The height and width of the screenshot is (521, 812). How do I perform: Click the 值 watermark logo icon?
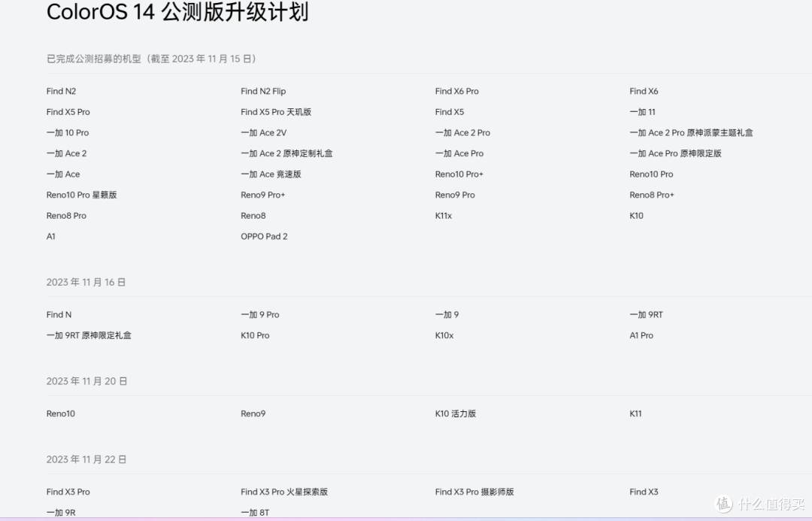tap(723, 504)
